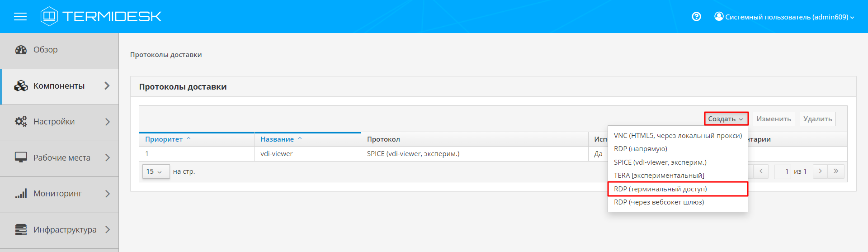The height and width of the screenshot is (252, 868).
Task: Select SPICE (vdi-viewer, эксперим.) menu option
Action: (x=678, y=162)
